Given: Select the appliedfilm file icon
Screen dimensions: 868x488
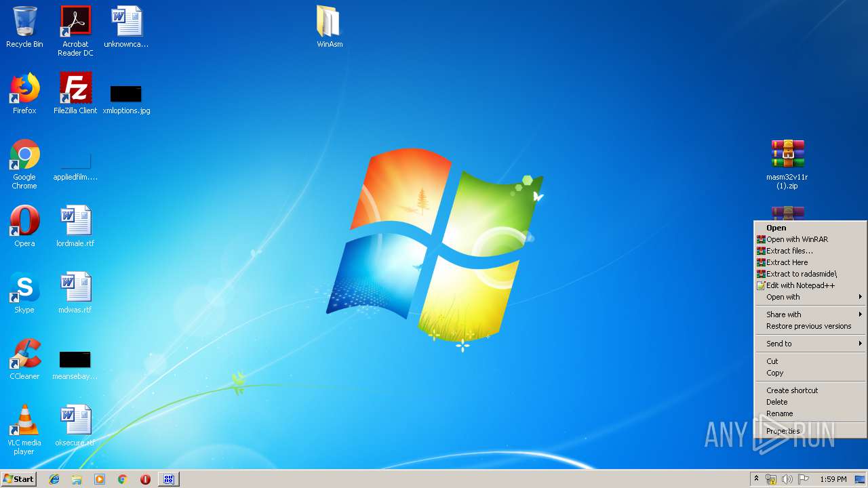Looking at the screenshot, I should coord(75,167).
